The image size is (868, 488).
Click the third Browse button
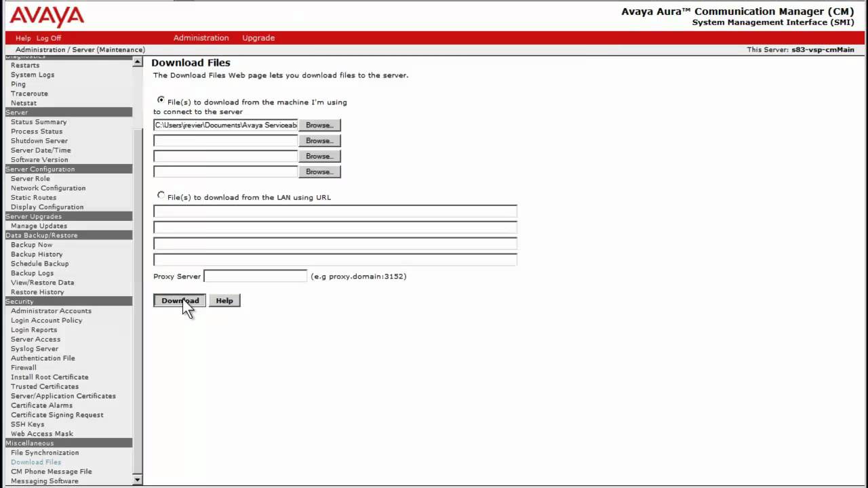(319, 156)
